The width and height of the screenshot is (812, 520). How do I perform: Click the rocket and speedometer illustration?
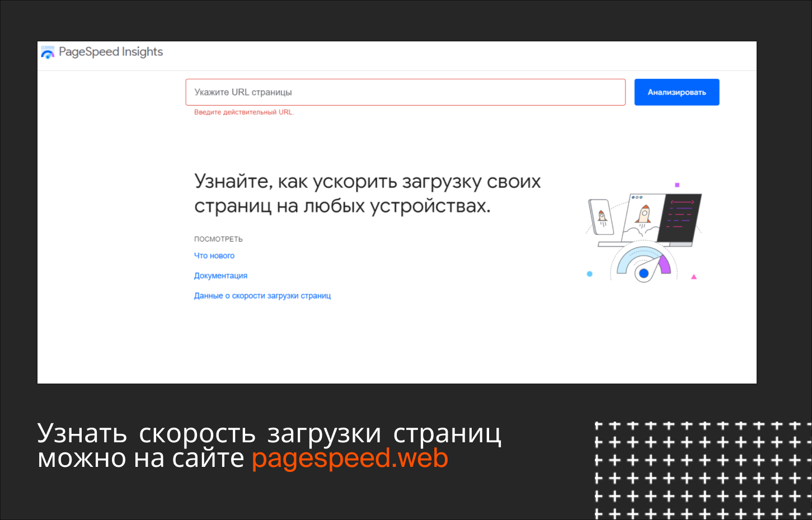tap(644, 233)
